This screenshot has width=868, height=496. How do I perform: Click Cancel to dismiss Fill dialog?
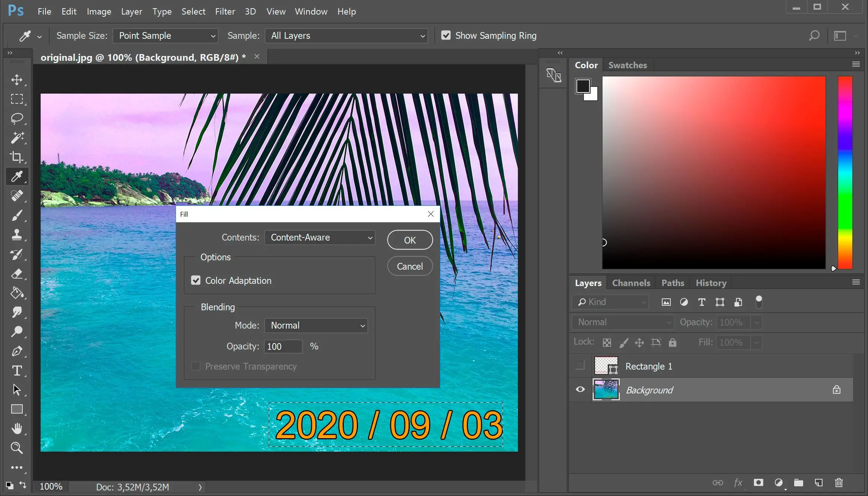pyautogui.click(x=410, y=266)
